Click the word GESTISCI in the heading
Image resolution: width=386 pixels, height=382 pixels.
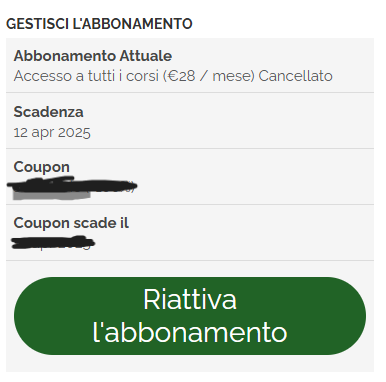pyautogui.click(x=37, y=24)
